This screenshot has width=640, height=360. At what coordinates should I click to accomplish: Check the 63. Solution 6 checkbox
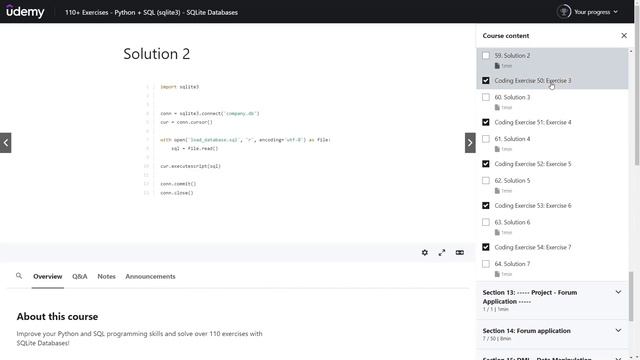(486, 222)
